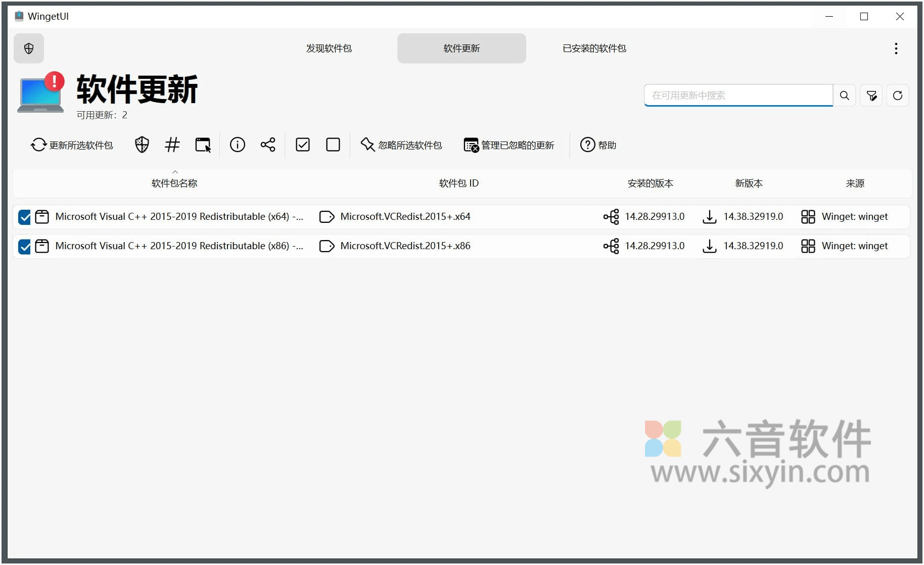This screenshot has height=565, width=924.
Task: Open search filters with the funnel icon
Action: pyautogui.click(x=871, y=95)
